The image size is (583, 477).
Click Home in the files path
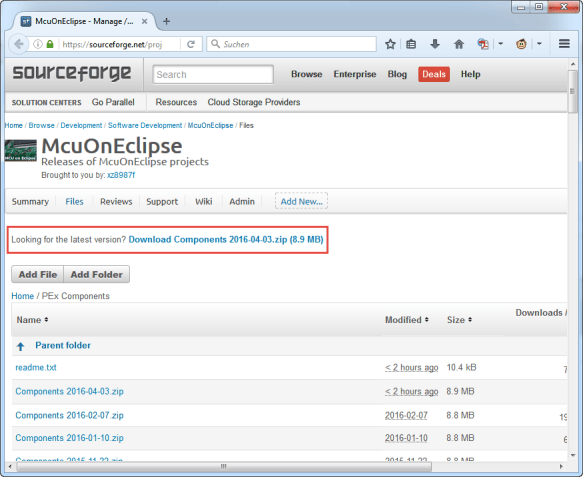(x=22, y=296)
